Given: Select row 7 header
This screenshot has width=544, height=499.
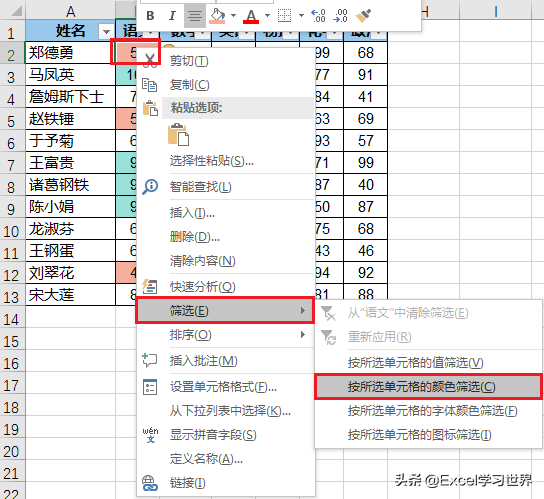Looking at the screenshot, I should coord(12,165).
